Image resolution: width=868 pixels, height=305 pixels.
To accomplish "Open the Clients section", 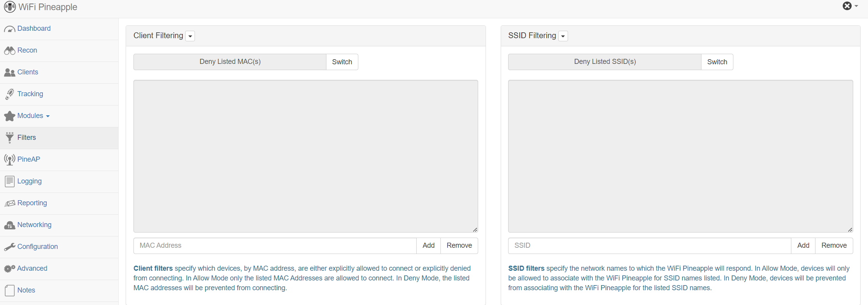I will pos(28,72).
